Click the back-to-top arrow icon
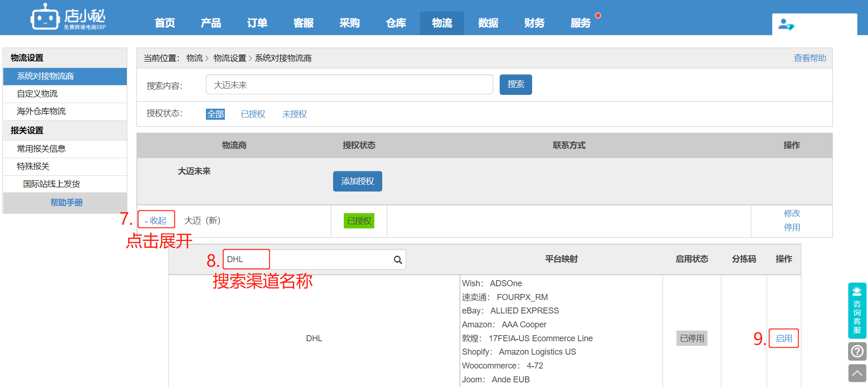The width and height of the screenshot is (868, 387). [x=857, y=373]
